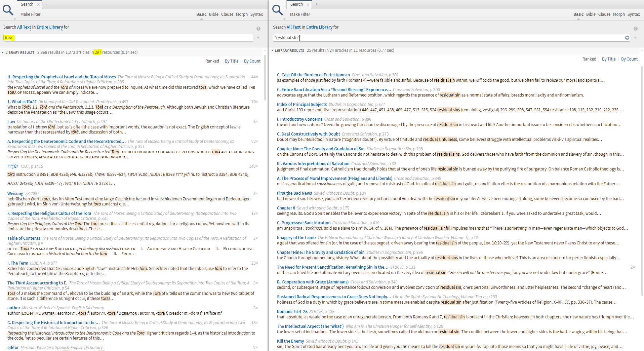Select the right panel Search tab
The width and height of the screenshot is (644, 351).
click(296, 4)
